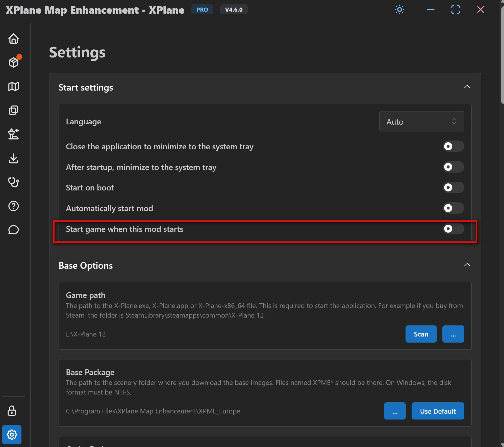Image resolution: width=504 pixels, height=447 pixels.
Task: Browse for Game path with the ... button
Action: [453, 334]
